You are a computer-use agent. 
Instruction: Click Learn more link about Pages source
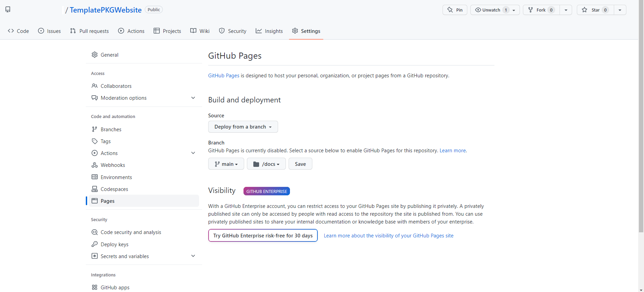(453, 150)
